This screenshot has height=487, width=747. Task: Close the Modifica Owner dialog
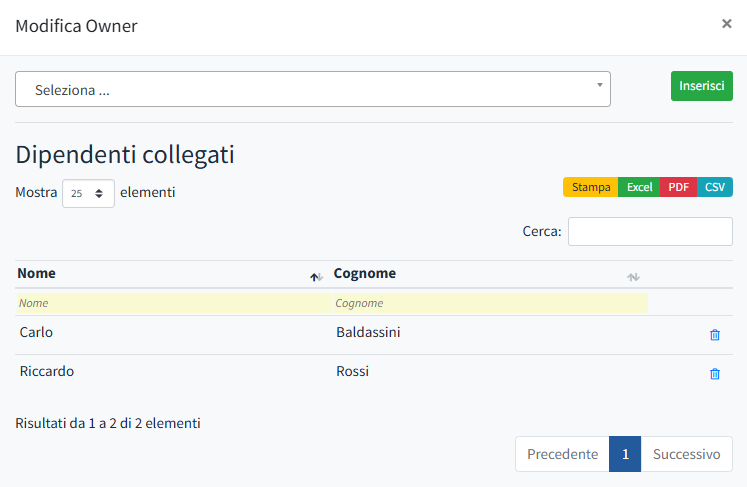pyautogui.click(x=727, y=24)
